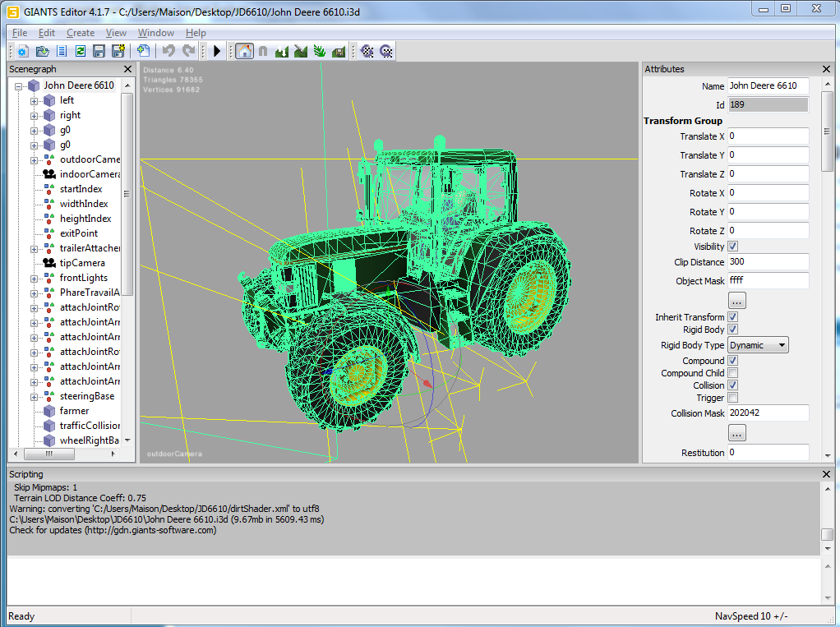The image size is (840, 627).
Task: Click the Attributes panel scrollbar thumb
Action: coord(828,131)
